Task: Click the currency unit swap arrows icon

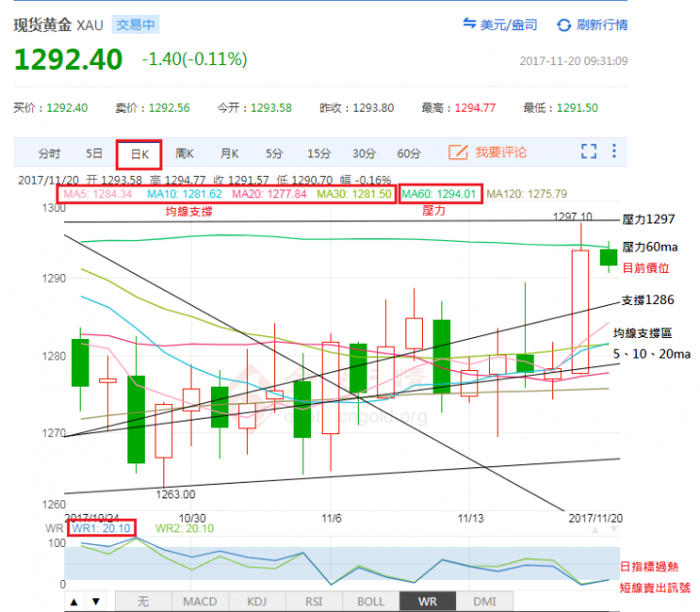Action: [x=469, y=23]
